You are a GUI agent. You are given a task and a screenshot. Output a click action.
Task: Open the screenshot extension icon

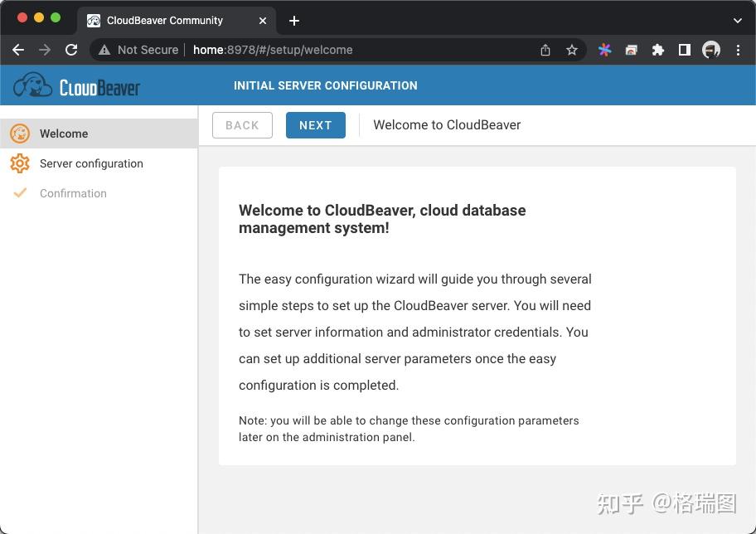pos(631,50)
